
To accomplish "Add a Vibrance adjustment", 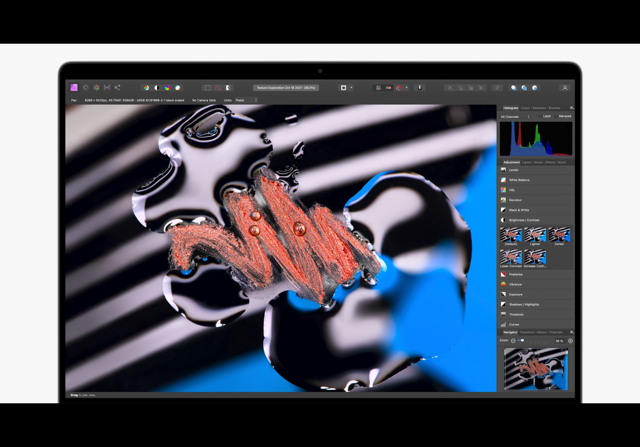I will point(536,285).
